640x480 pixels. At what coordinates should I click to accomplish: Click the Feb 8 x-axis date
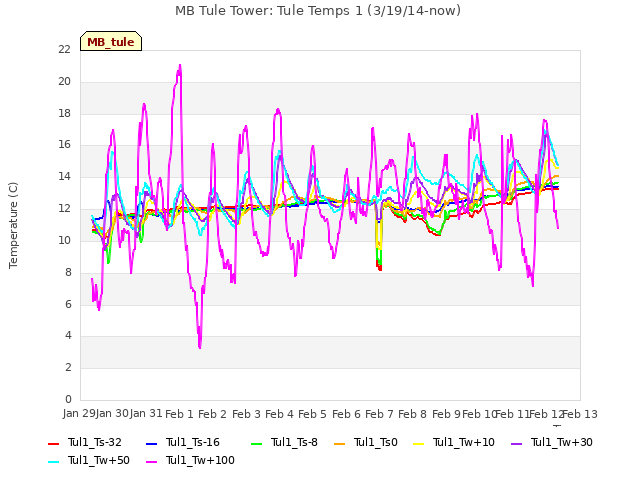click(412, 414)
